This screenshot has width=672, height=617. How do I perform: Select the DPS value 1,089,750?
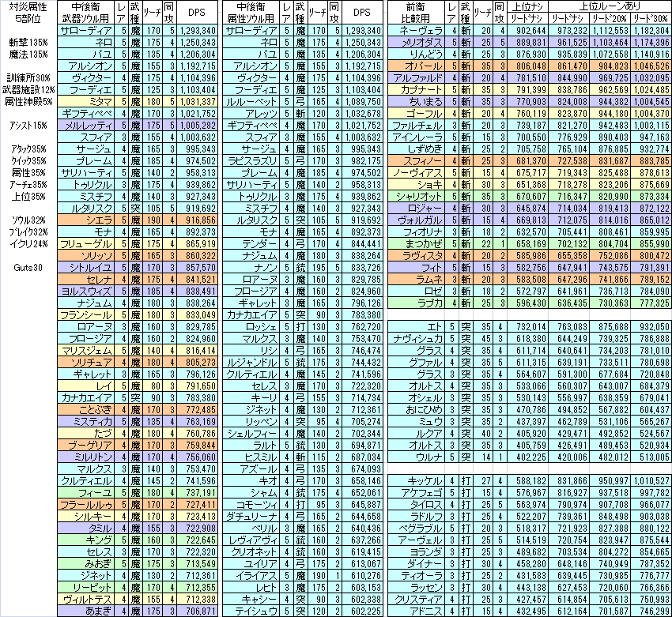(363, 102)
